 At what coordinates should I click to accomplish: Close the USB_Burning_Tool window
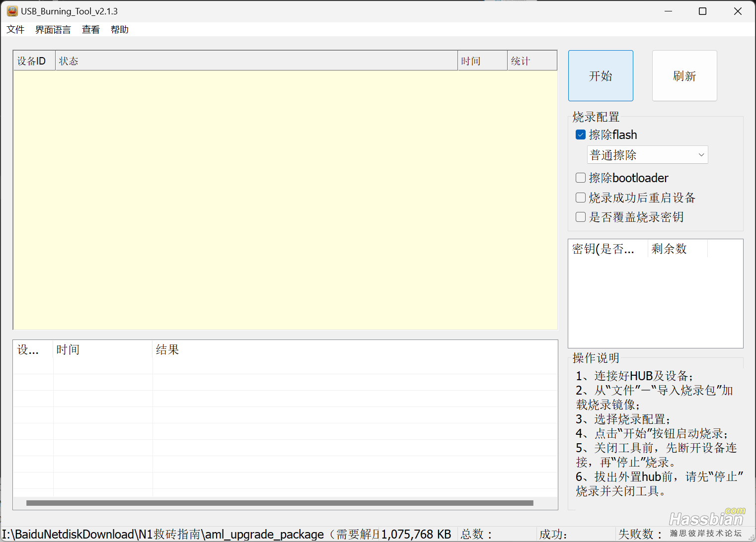738,11
